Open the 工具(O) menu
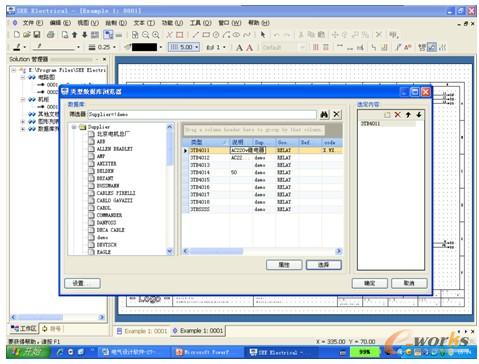479x364 pixels. coord(201,23)
